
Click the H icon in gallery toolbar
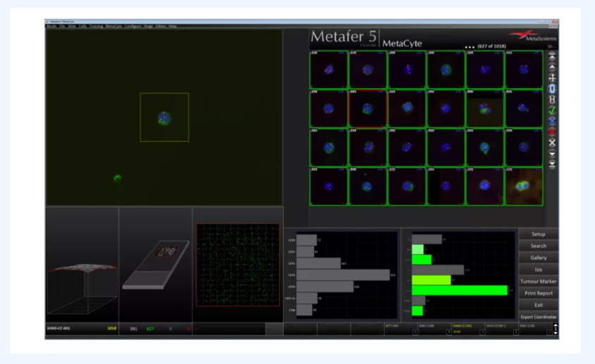pyautogui.click(x=552, y=100)
